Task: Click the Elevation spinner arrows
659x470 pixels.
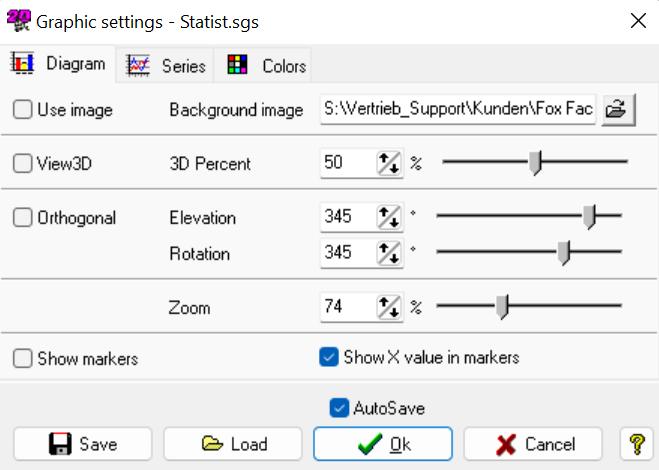Action: pyautogui.click(x=387, y=217)
